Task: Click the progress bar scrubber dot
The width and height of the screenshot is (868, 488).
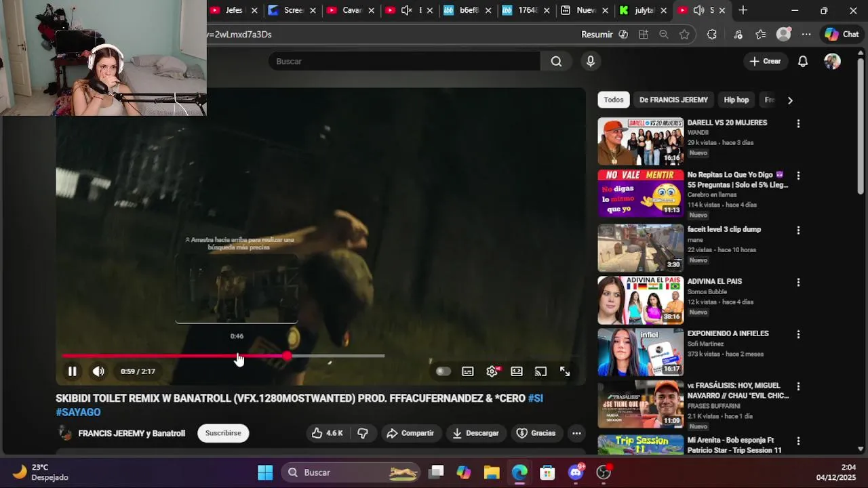Action: pos(288,355)
